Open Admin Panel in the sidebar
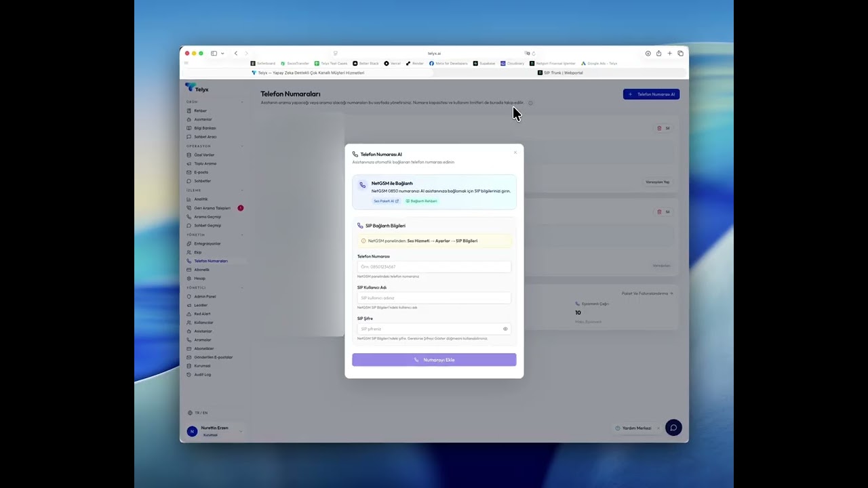This screenshot has height=488, width=868. tap(205, 296)
